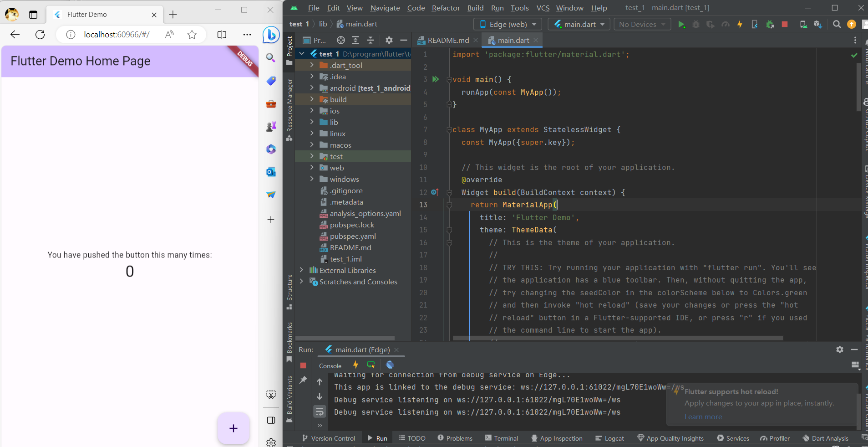Run main.dart with the green play icon
The height and width of the screenshot is (447, 868).
(x=681, y=24)
